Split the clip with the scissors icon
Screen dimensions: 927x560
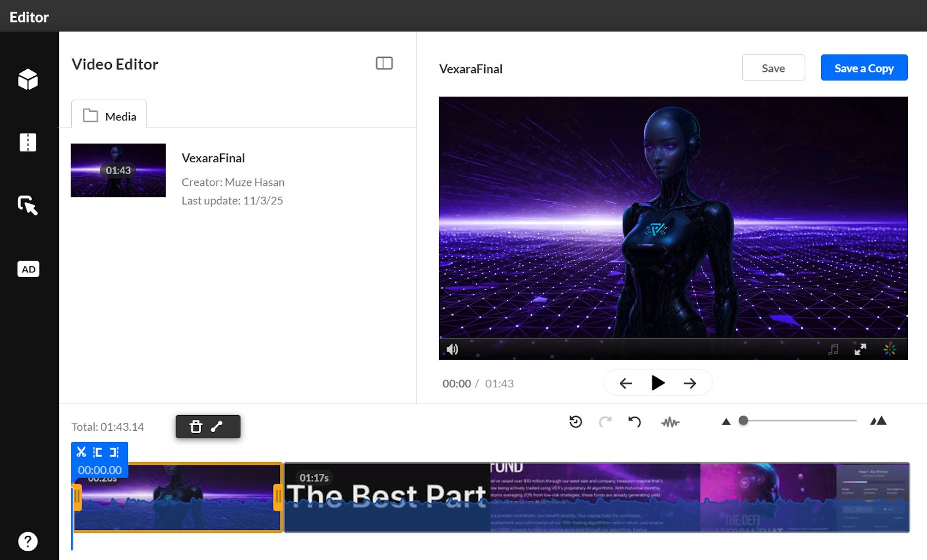tap(82, 452)
